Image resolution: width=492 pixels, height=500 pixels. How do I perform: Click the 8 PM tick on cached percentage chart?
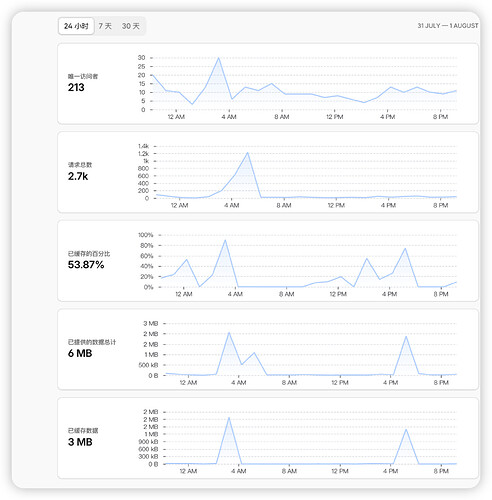[x=441, y=294]
